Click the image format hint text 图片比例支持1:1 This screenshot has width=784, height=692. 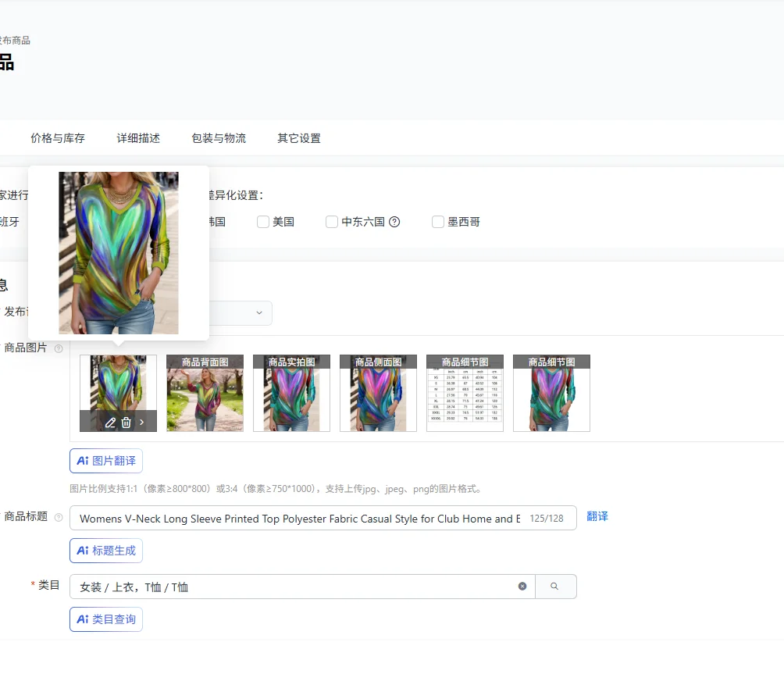pos(276,488)
